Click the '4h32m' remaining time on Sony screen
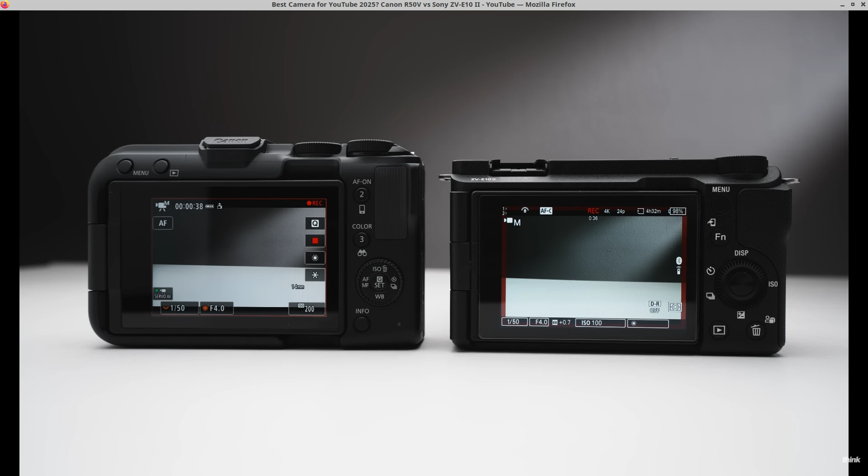Viewport: 868px width, 476px height. point(653,211)
